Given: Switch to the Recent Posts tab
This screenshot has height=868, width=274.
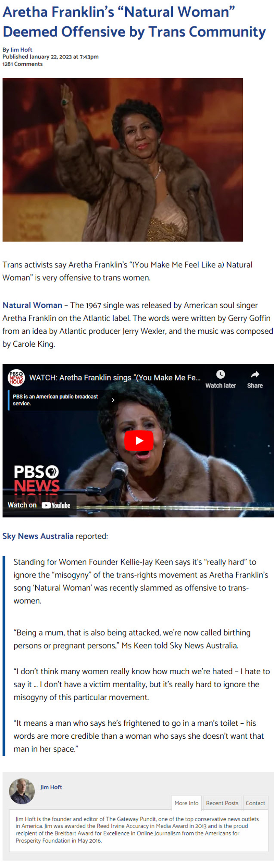Looking at the screenshot, I should pos(222,803).
